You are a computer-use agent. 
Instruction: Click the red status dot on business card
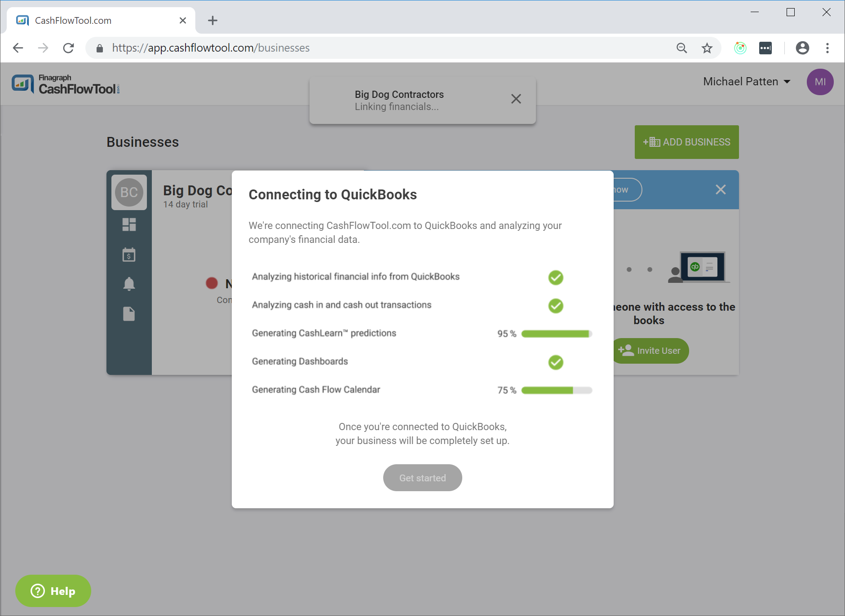[x=212, y=283]
